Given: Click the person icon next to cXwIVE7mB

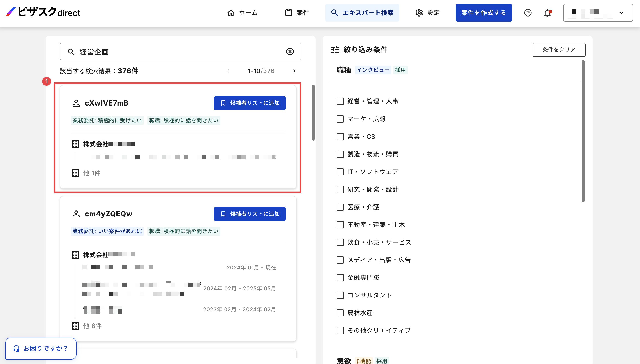Looking at the screenshot, I should pos(76,103).
